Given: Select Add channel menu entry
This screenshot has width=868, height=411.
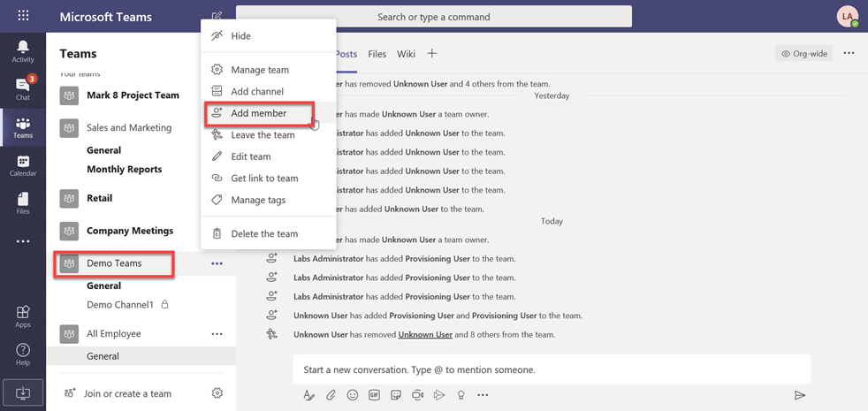Looking at the screenshot, I should [269, 91].
